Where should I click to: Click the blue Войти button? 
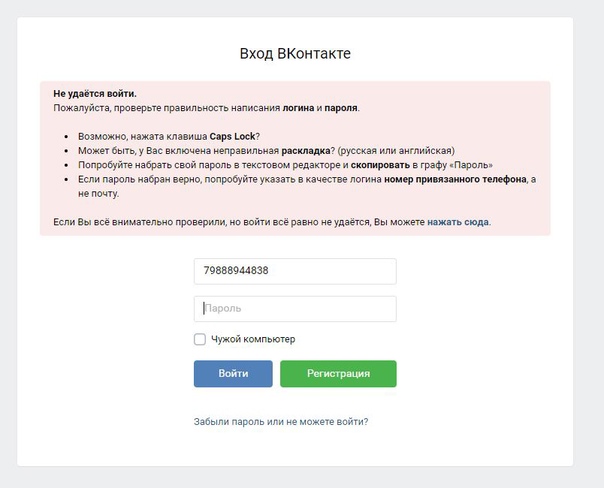(x=233, y=374)
